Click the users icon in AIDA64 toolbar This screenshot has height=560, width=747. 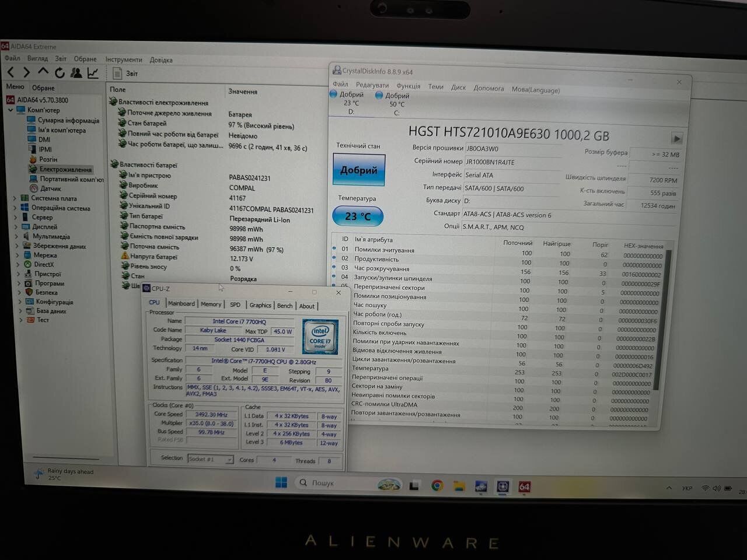click(x=76, y=73)
